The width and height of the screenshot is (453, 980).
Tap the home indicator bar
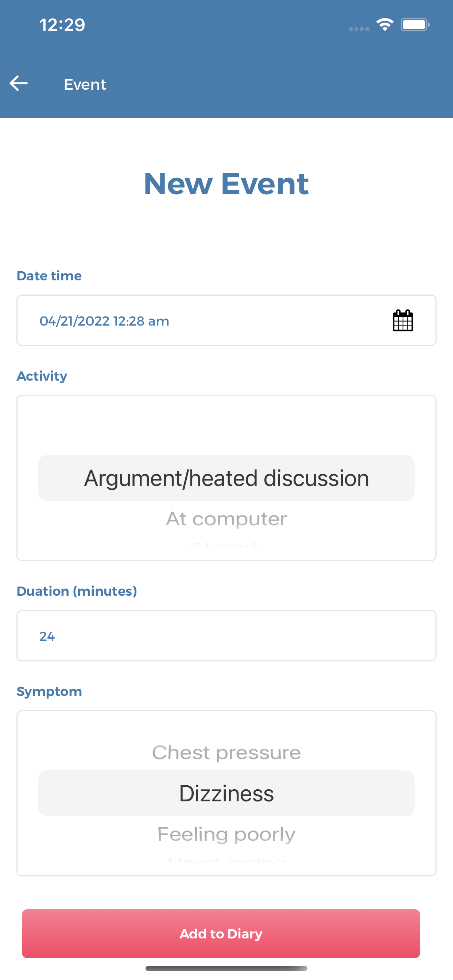tap(226, 968)
